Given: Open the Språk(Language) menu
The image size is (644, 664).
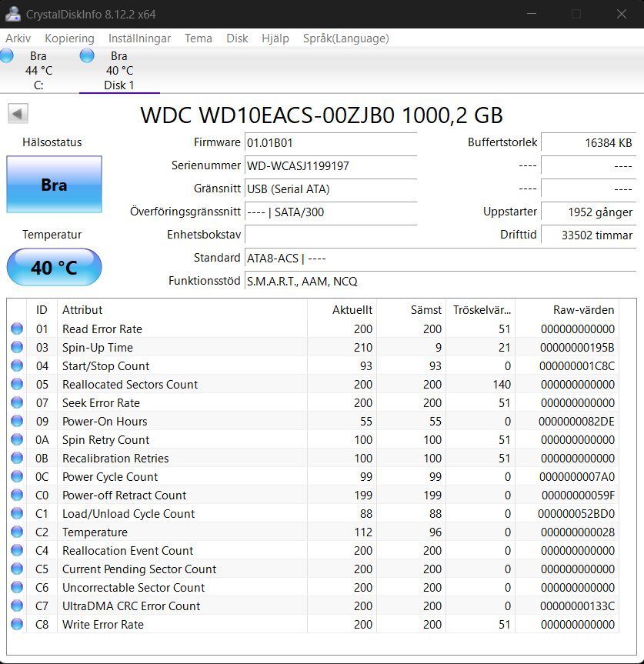Looking at the screenshot, I should pyautogui.click(x=345, y=38).
